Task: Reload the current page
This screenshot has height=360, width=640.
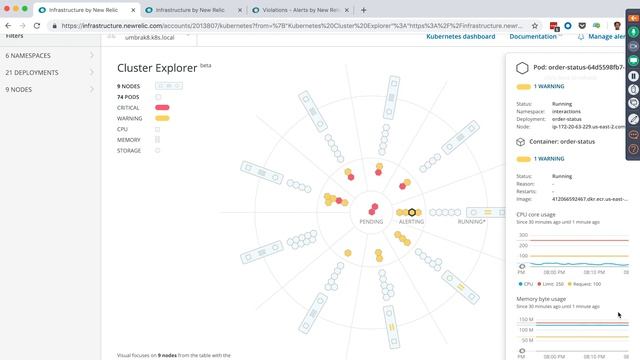Action: click(x=37, y=26)
